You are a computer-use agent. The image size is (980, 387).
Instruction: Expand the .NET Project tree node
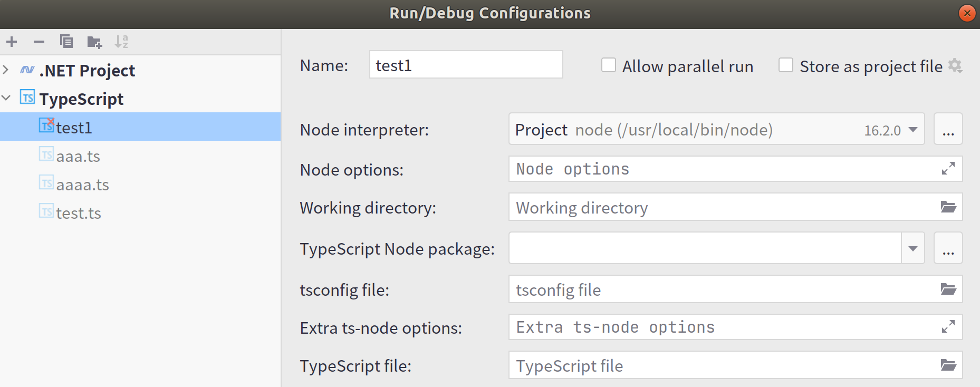(6, 70)
